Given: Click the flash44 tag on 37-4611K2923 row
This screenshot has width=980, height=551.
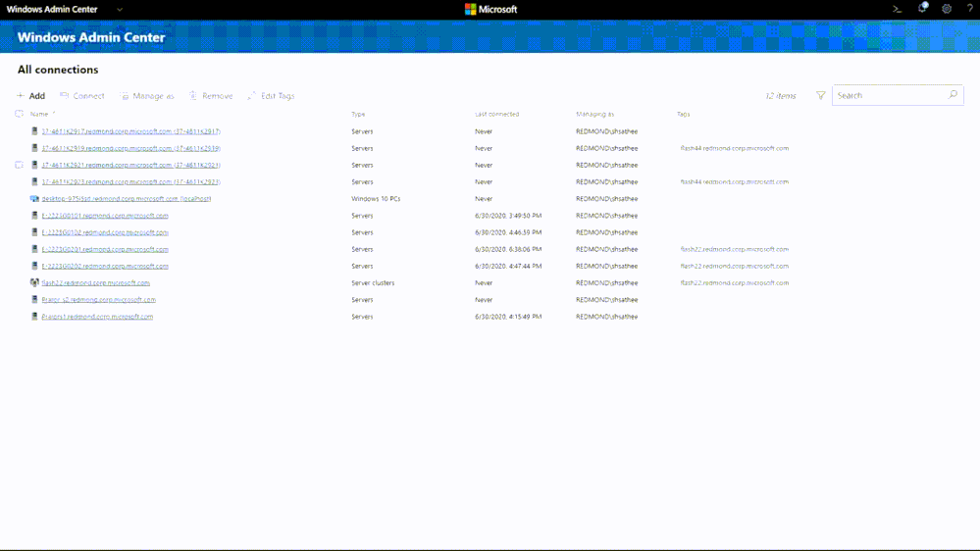Looking at the screenshot, I should [x=735, y=181].
